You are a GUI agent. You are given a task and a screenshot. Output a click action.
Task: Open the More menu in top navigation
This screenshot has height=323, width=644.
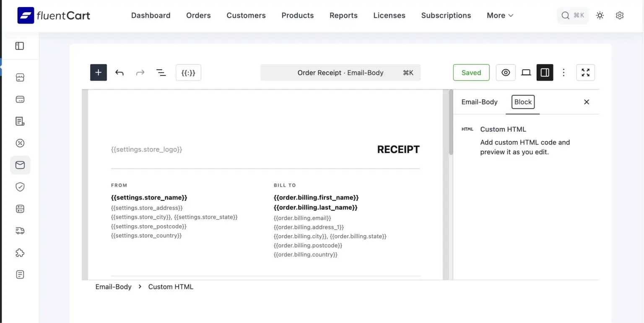(x=499, y=15)
